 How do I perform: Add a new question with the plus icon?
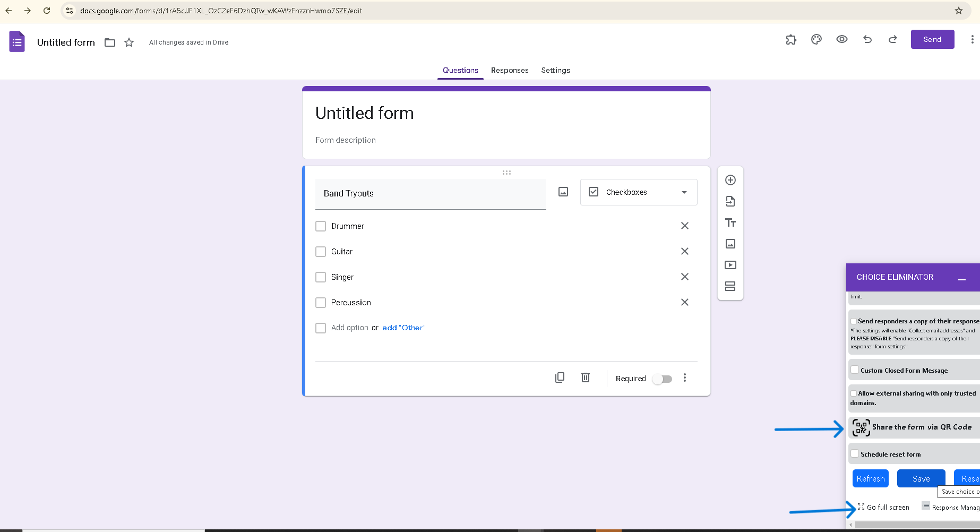(x=730, y=180)
